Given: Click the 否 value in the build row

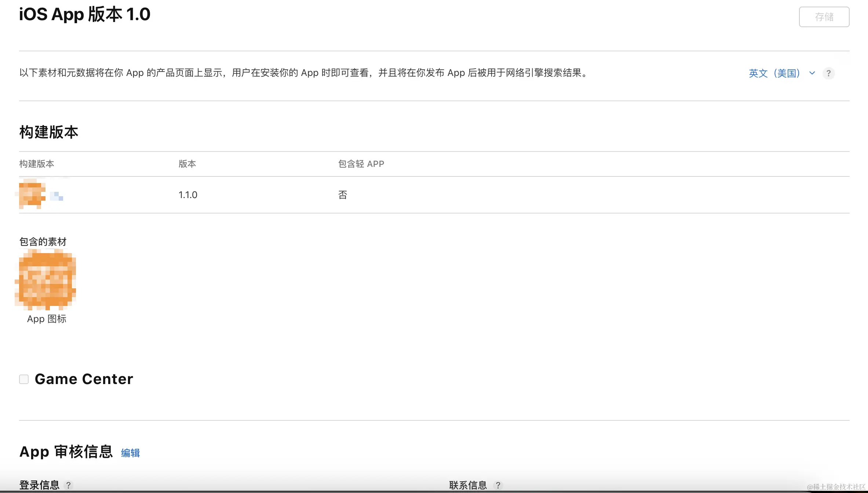Looking at the screenshot, I should (342, 195).
